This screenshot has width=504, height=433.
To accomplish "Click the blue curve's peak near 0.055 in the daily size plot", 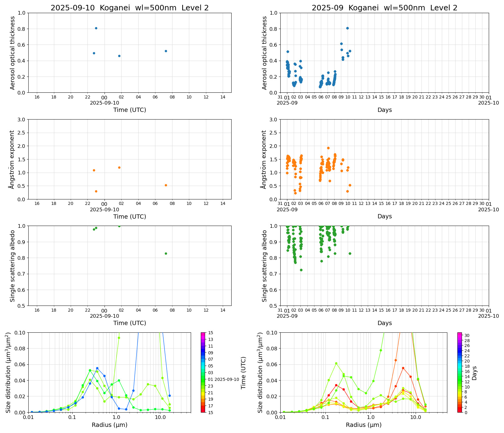I will point(97,368).
